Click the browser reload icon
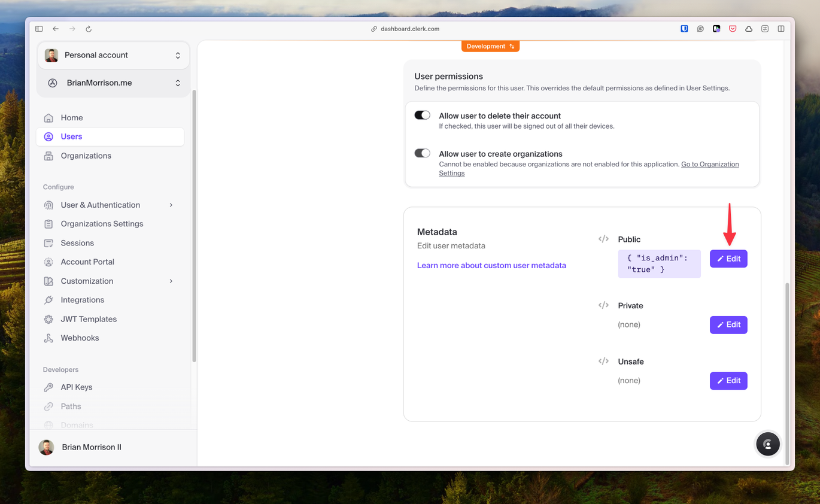820x504 pixels. pyautogui.click(x=89, y=29)
